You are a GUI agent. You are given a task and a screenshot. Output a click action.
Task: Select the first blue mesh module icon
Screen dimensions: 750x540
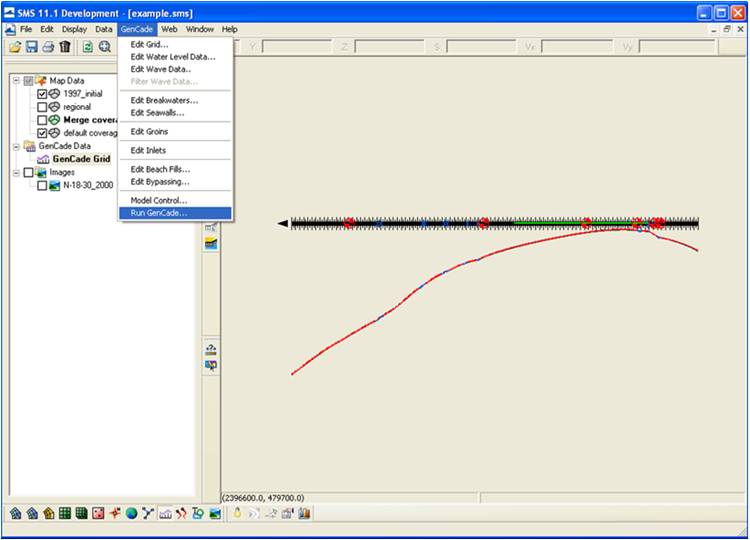point(15,514)
